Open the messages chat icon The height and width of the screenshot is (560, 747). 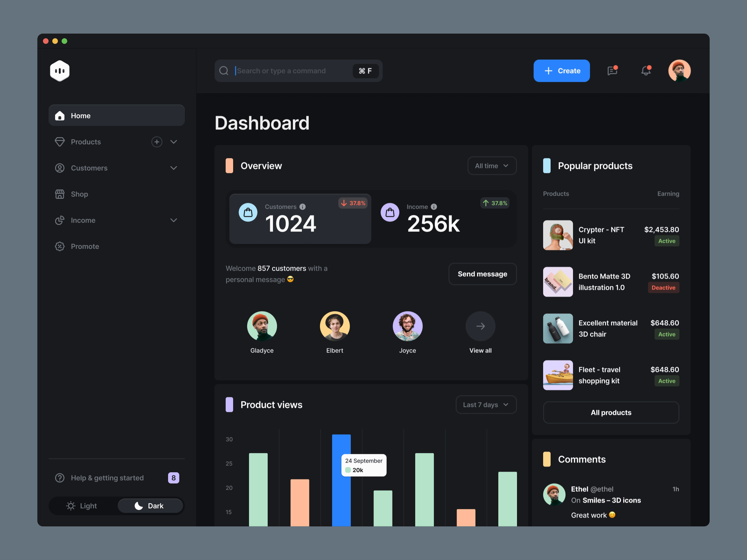[612, 71]
